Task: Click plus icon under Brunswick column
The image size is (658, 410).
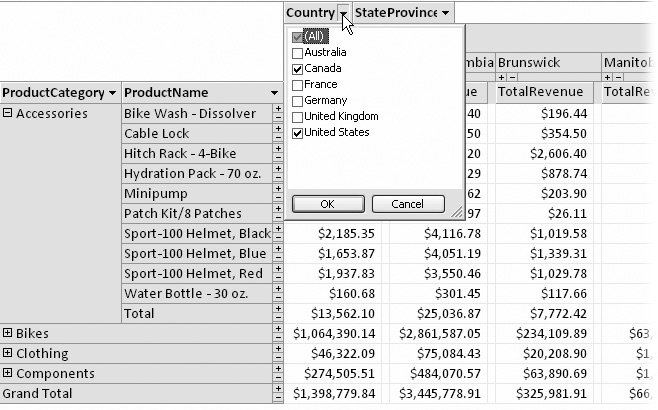Action: click(501, 77)
